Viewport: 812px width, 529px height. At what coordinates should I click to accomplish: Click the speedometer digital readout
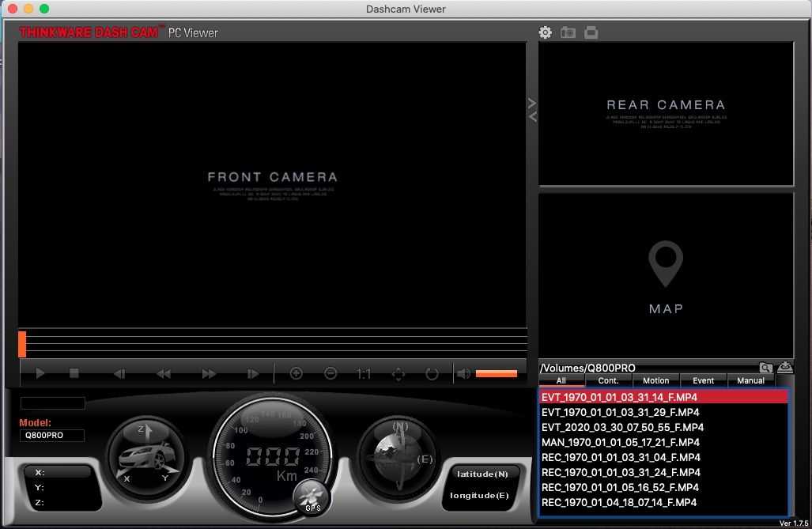coord(273,456)
